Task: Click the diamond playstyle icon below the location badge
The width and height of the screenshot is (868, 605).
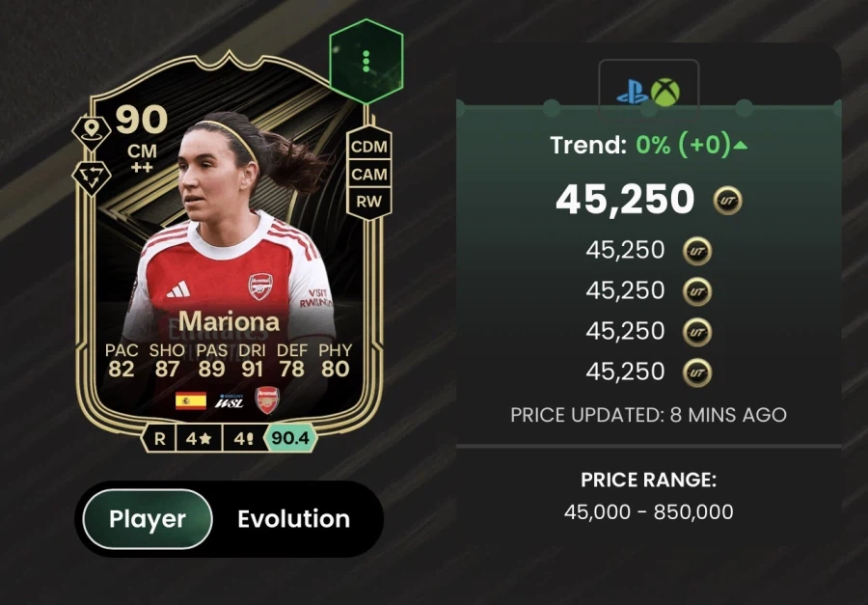Action: point(92,177)
